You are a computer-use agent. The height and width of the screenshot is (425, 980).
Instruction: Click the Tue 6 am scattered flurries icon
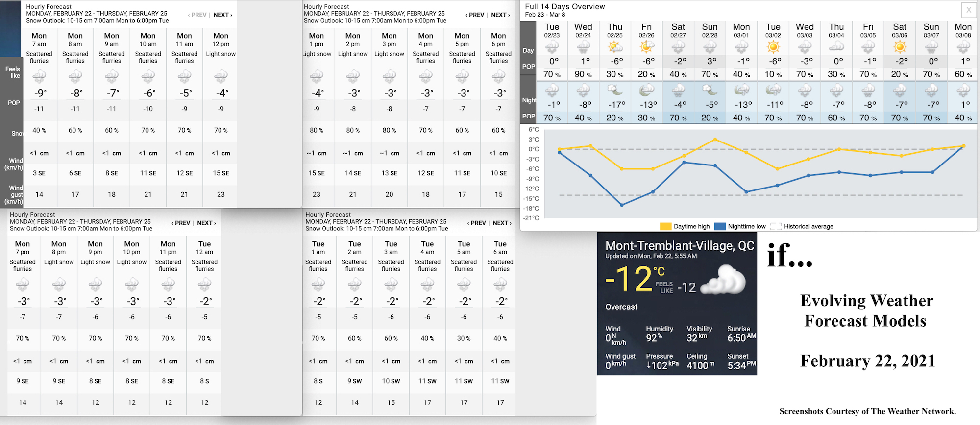(500, 284)
